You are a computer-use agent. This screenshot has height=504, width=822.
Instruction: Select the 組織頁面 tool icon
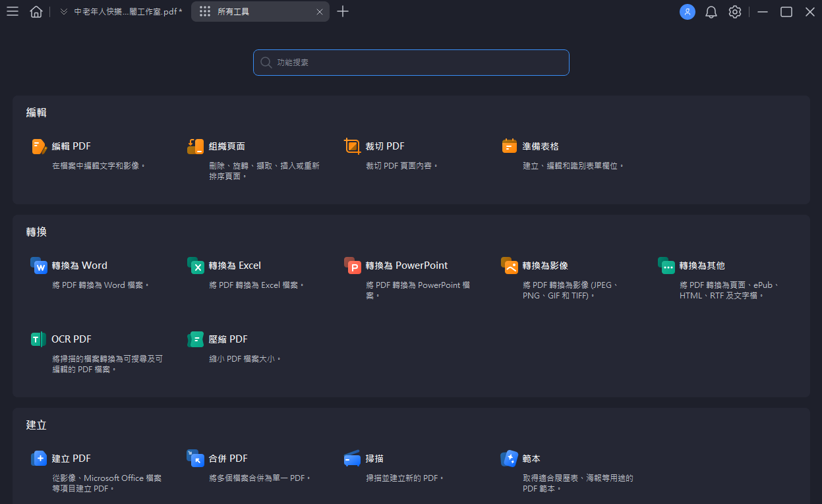196,146
